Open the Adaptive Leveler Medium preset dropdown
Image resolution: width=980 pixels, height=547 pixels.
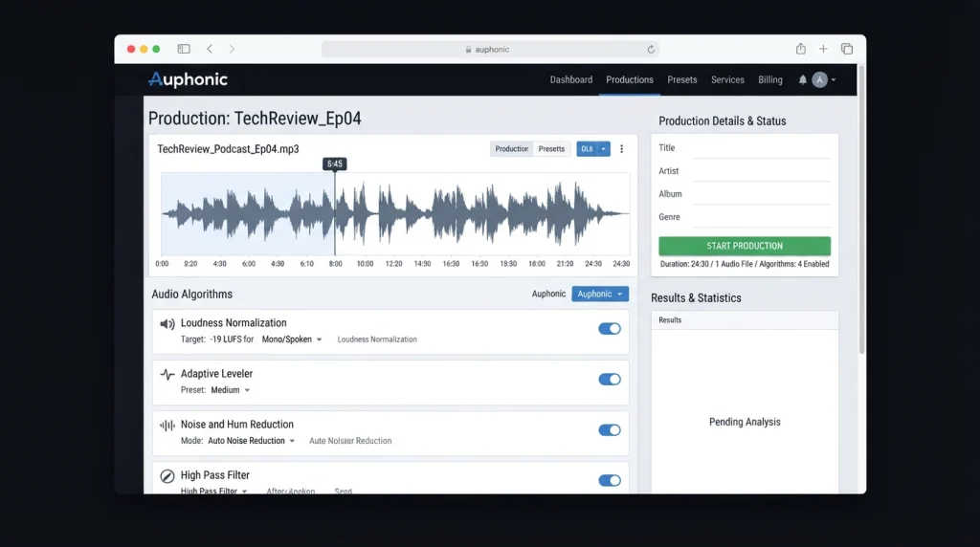[x=230, y=389]
